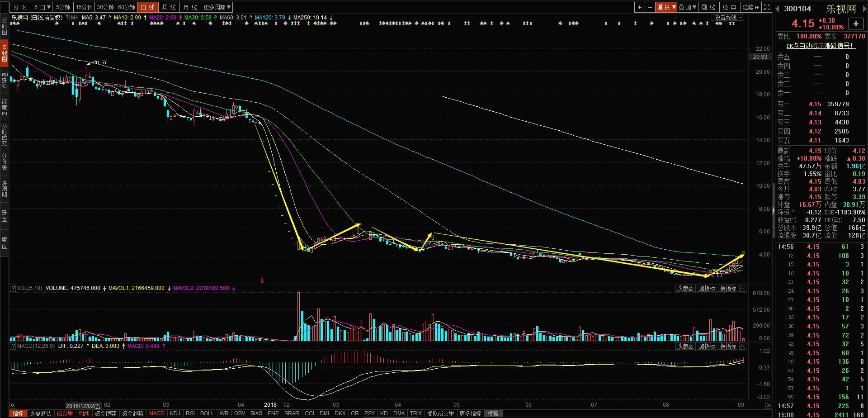
Task: Toggle the KDJ indicator
Action: point(175,413)
